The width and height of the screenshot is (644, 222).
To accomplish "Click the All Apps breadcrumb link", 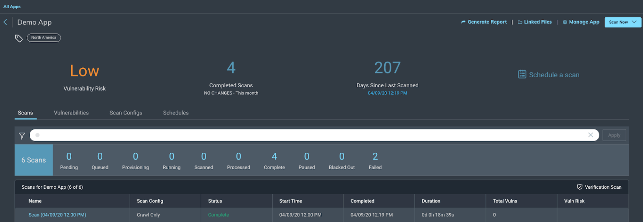I will click(12, 7).
